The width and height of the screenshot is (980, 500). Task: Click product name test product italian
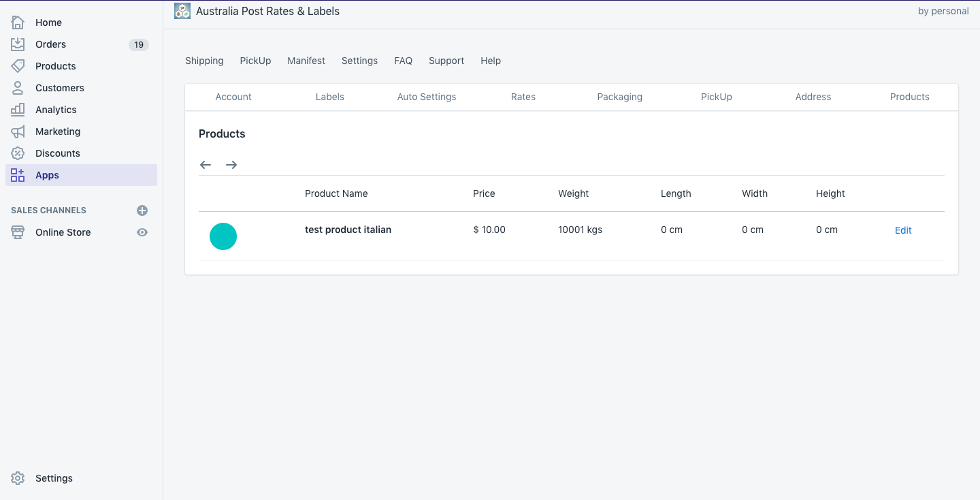tap(348, 230)
